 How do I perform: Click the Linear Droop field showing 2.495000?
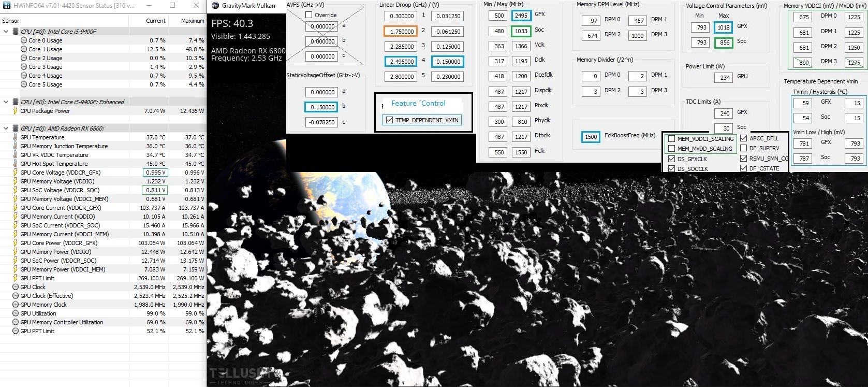pos(401,61)
